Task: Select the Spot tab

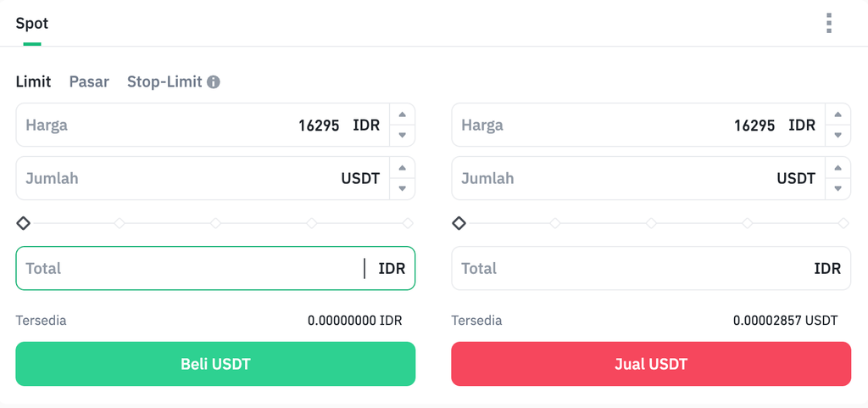Action: pyautogui.click(x=32, y=23)
